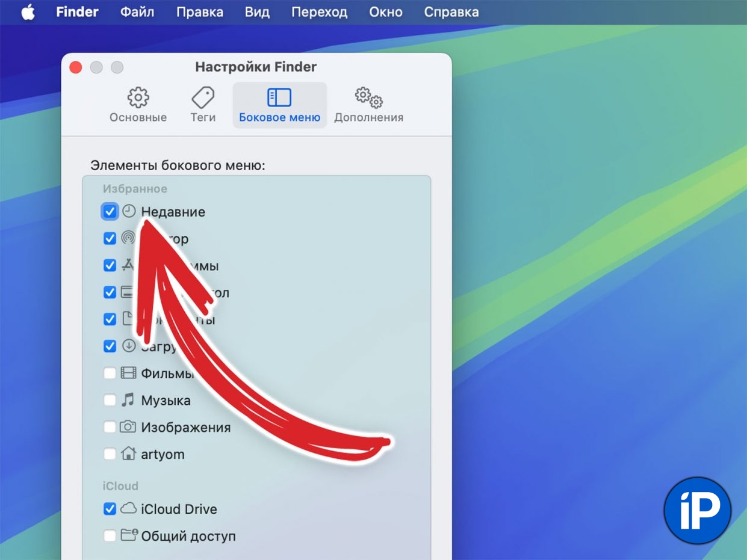Click the shared folder icon beside Общий доступ
The height and width of the screenshot is (560, 747).
(129, 535)
